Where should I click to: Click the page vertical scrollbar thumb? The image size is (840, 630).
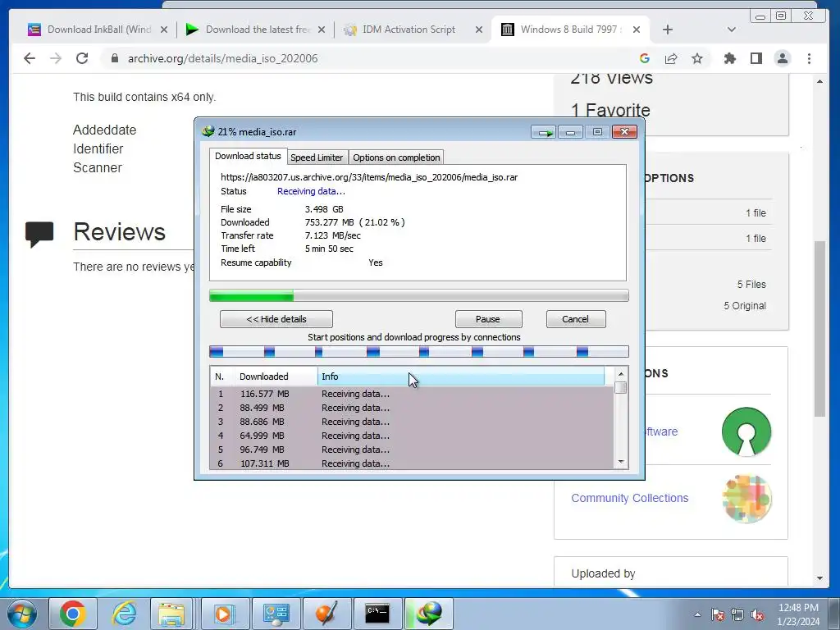(x=819, y=328)
